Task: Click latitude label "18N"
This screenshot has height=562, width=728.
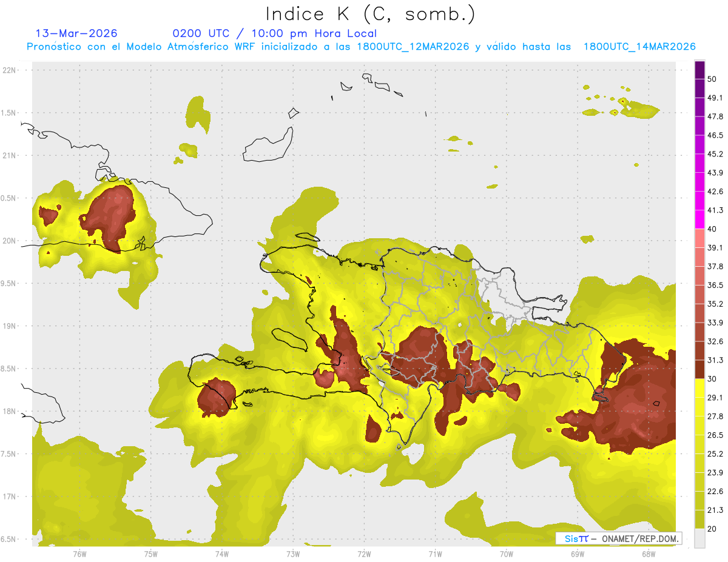Action: point(10,412)
